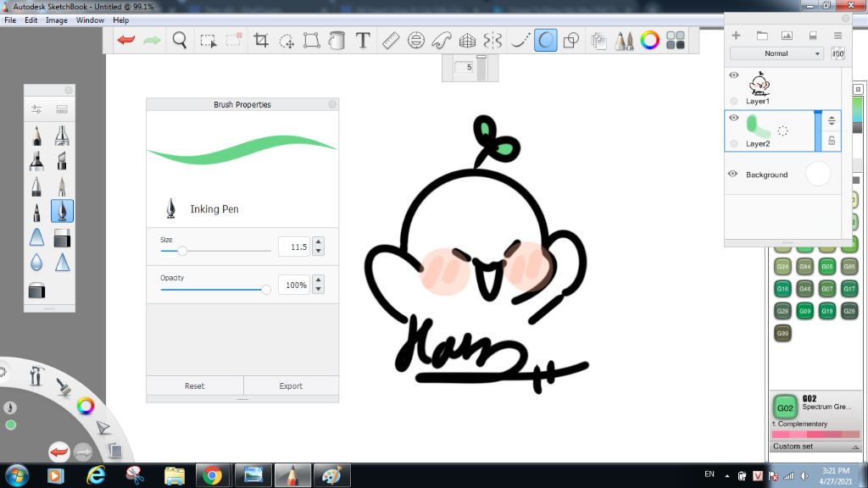868x488 pixels.
Task: Open the Help menu
Action: coord(120,20)
